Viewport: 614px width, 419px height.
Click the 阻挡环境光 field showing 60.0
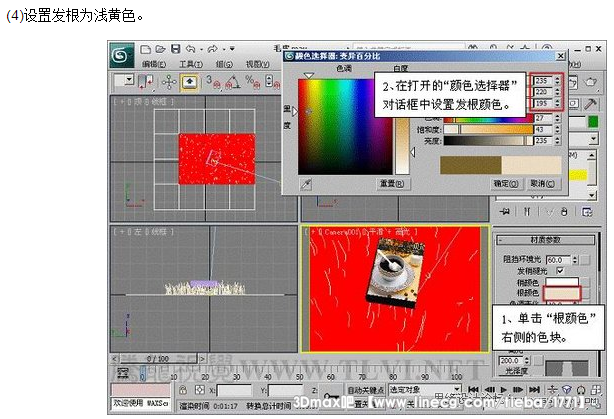(x=559, y=260)
